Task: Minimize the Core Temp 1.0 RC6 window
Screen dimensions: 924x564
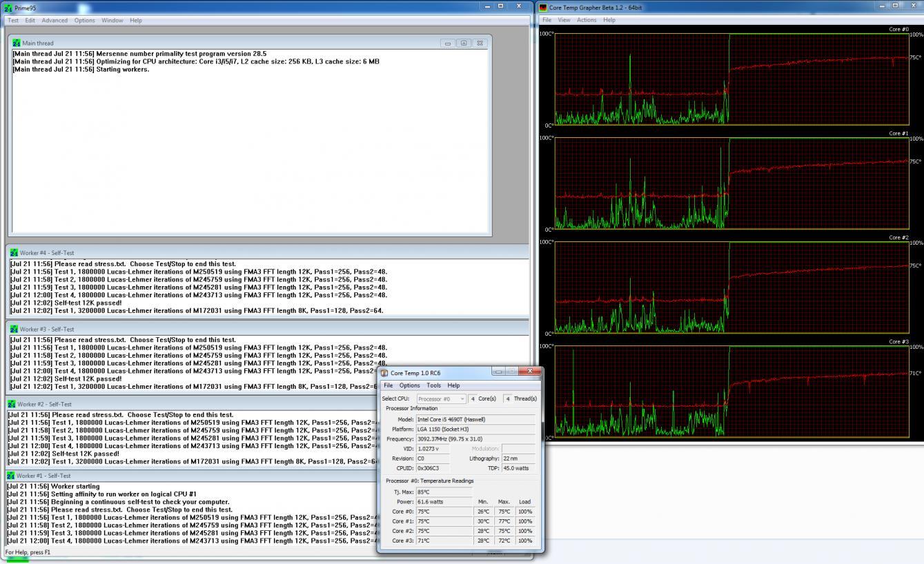Action: pos(498,371)
